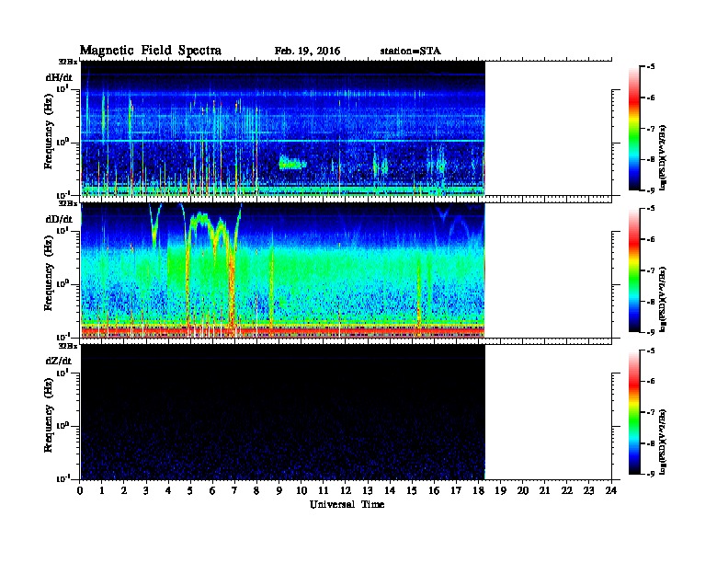Click hour tick label "12" on time axis
This screenshot has width=728, height=563.
click(346, 491)
